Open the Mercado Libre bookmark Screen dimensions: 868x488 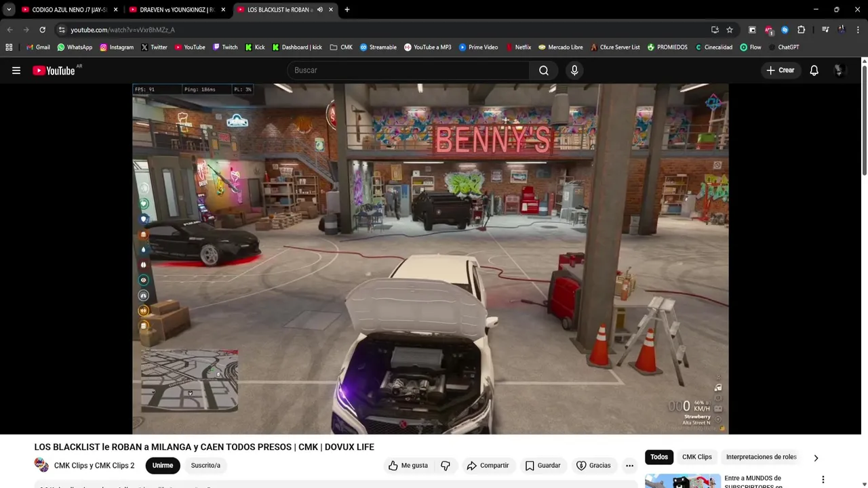pyautogui.click(x=560, y=47)
